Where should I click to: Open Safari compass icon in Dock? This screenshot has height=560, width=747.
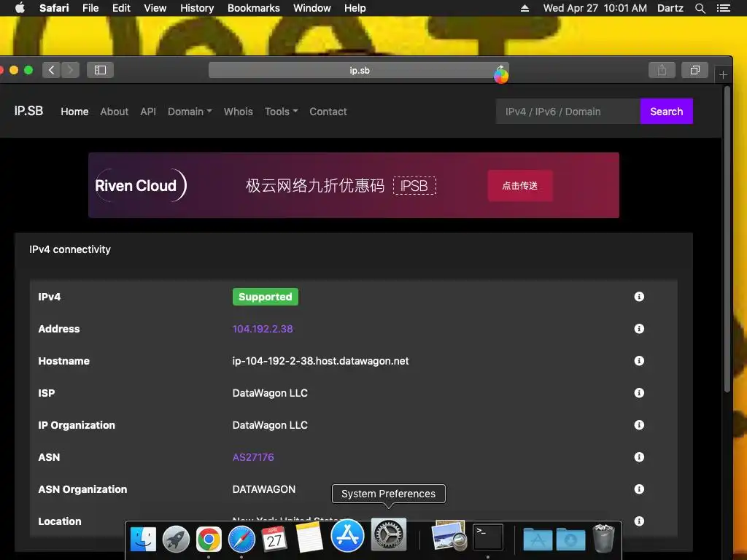tap(241, 539)
